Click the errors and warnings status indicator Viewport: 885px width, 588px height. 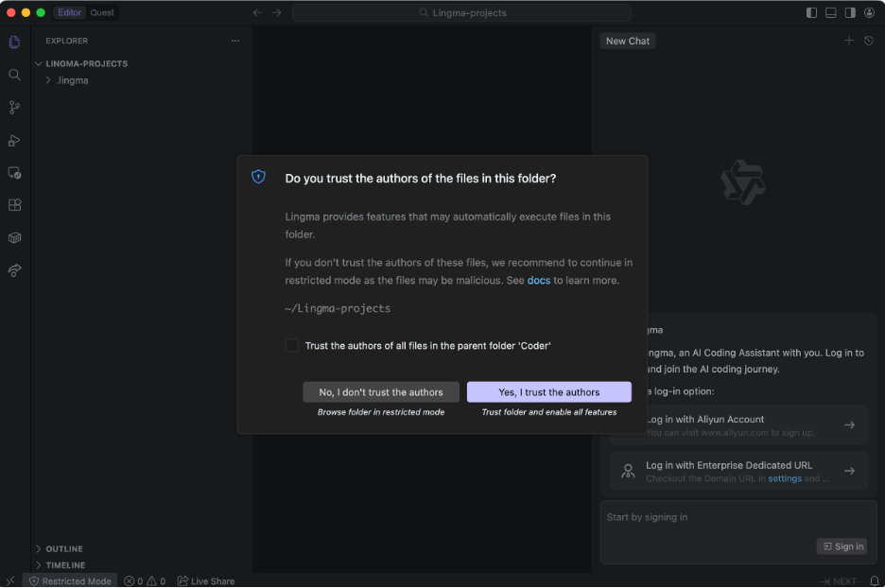pos(145,580)
